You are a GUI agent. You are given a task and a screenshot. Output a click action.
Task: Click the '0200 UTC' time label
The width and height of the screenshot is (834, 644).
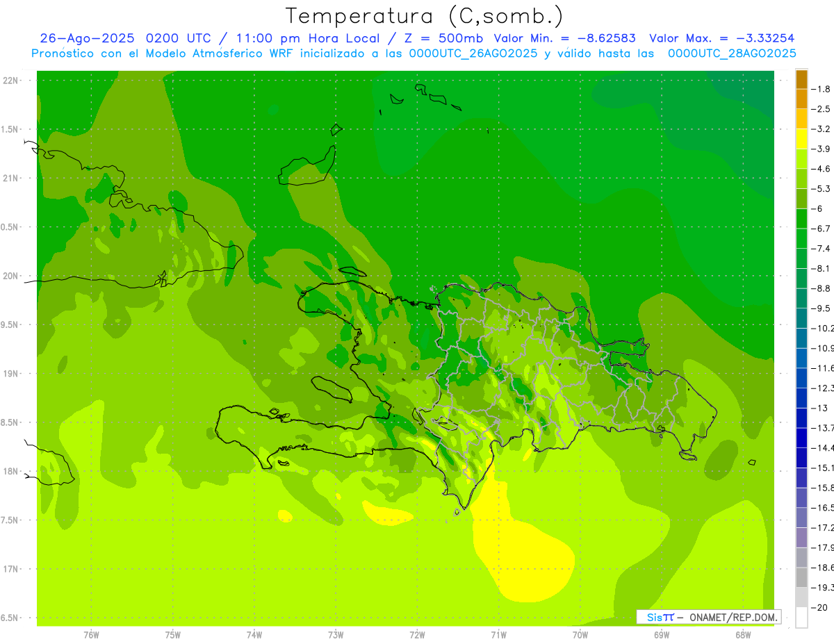(177, 38)
